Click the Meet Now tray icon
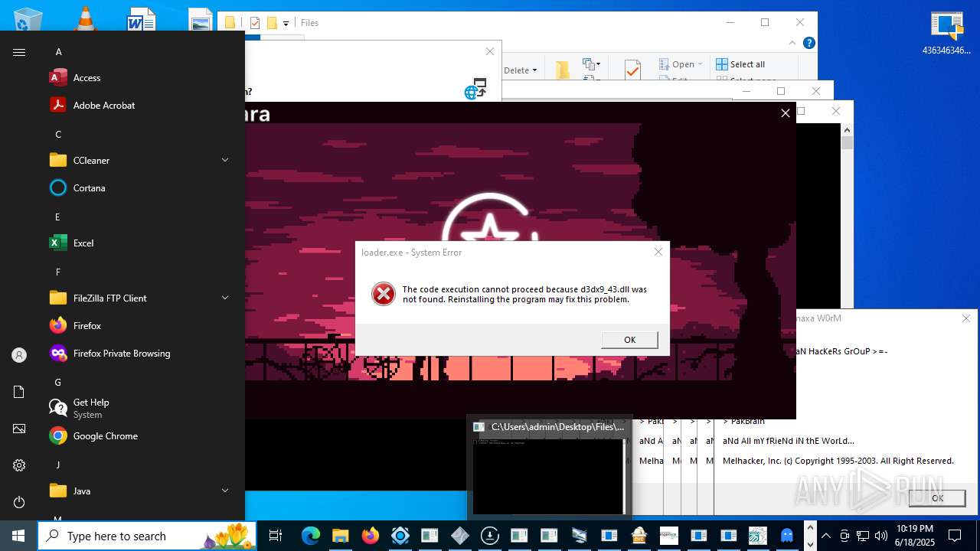Image resolution: width=980 pixels, height=551 pixels. 844,536
